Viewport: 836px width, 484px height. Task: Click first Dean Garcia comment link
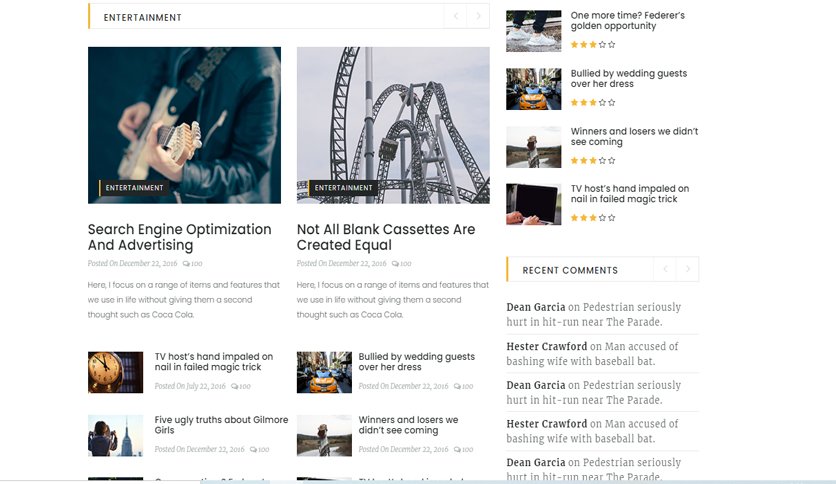(593, 314)
